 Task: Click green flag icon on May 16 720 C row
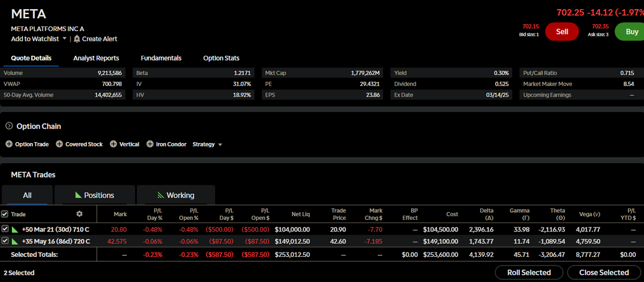point(14,241)
